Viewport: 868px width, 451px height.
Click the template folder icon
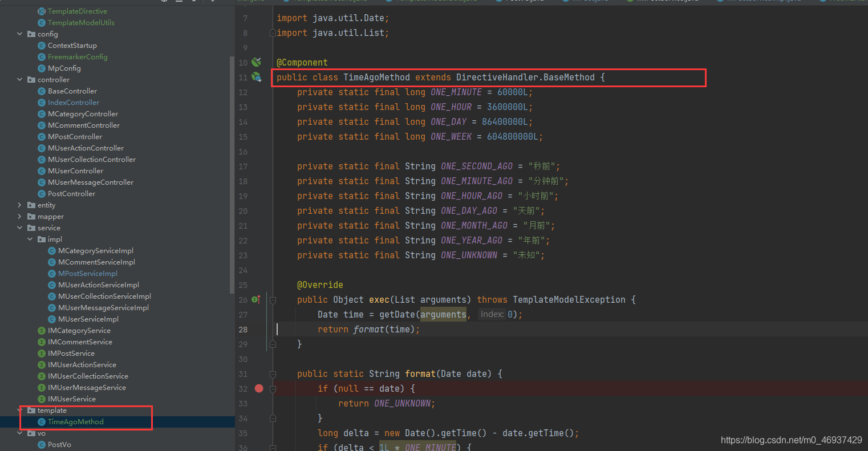[31, 411]
